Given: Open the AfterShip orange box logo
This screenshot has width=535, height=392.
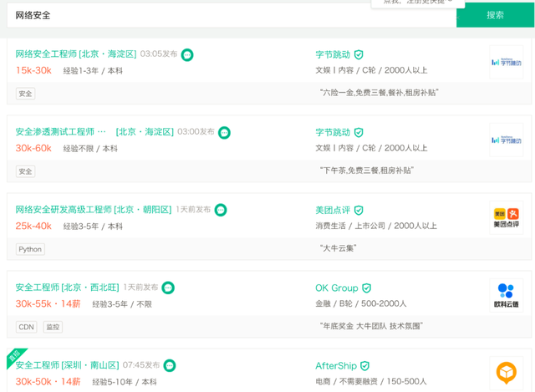Looking at the screenshot, I should (507, 374).
